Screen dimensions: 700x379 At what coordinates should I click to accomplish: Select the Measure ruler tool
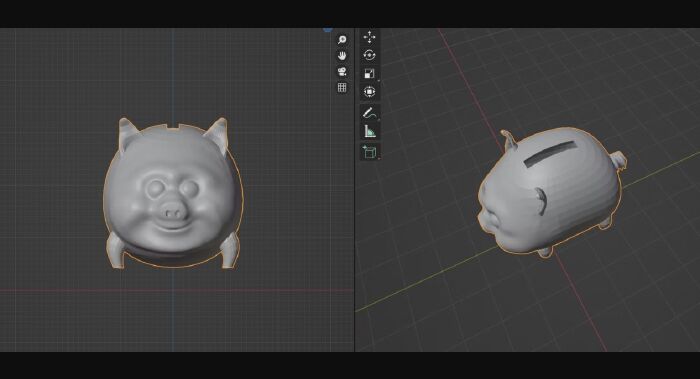pyautogui.click(x=370, y=132)
